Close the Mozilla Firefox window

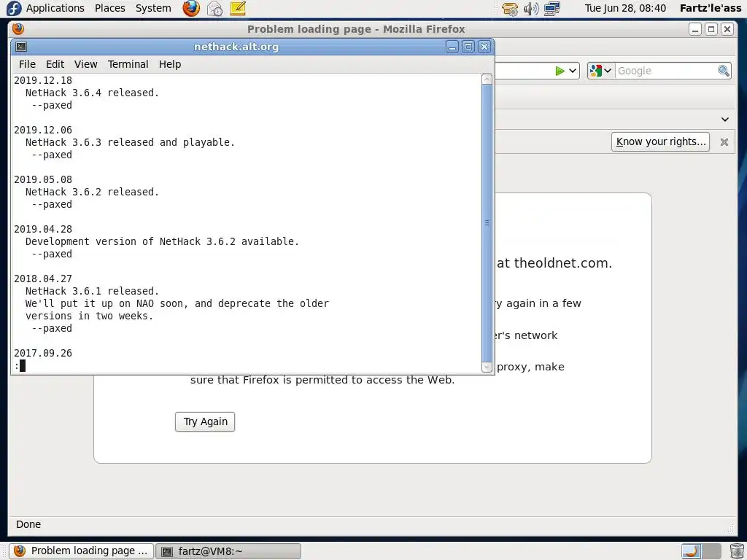(x=727, y=29)
